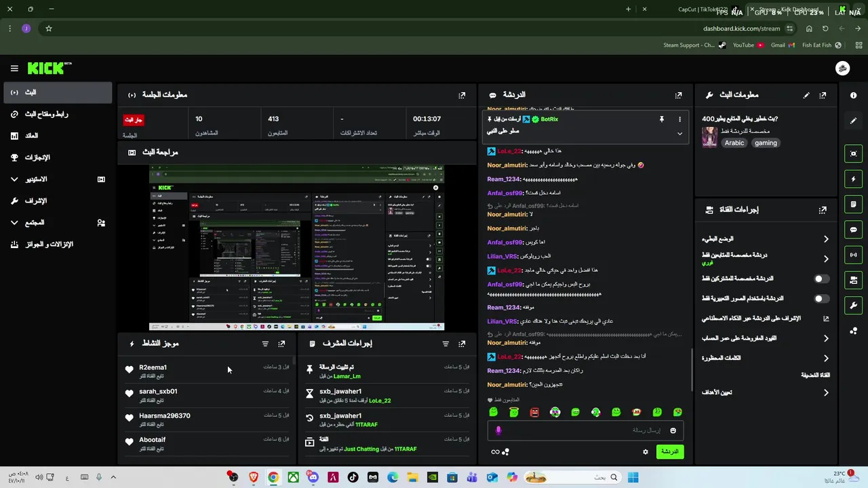The width and height of the screenshot is (868, 488).
Task: Open the Discord icon in the taskbar
Action: tap(313, 477)
